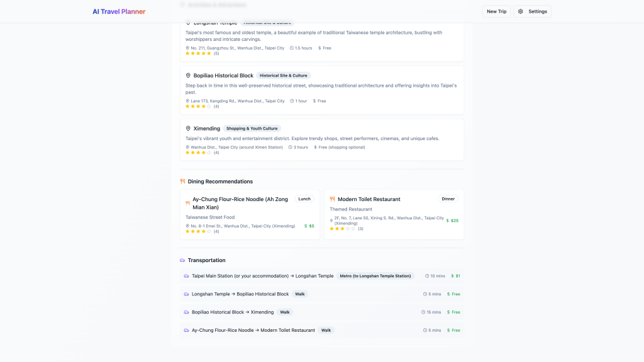Click car icon beside Longshan Temple to Bopiliao route
644x362 pixels.
coord(186,294)
